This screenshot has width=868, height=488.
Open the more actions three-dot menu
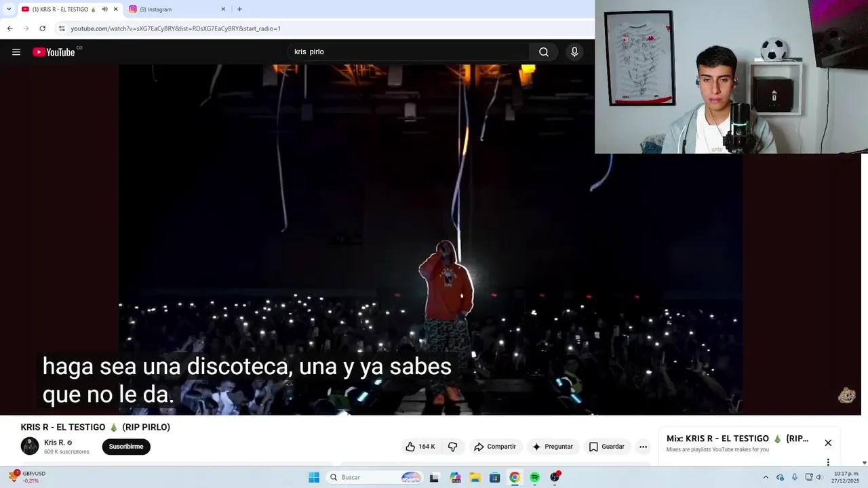[643, 447]
